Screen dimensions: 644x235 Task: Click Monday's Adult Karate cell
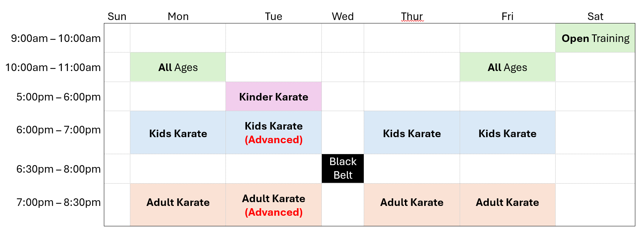click(x=178, y=205)
